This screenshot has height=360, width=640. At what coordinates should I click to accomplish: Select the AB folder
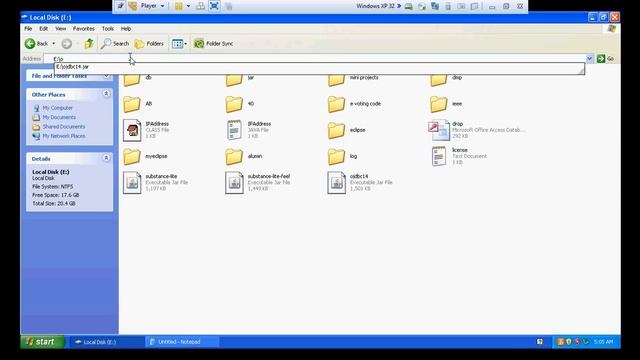point(138,104)
